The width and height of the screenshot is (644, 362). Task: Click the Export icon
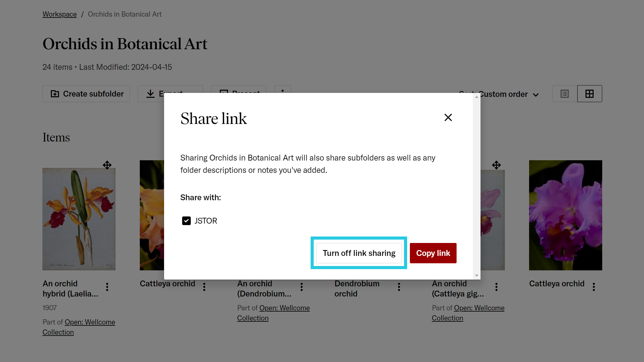[x=151, y=93]
